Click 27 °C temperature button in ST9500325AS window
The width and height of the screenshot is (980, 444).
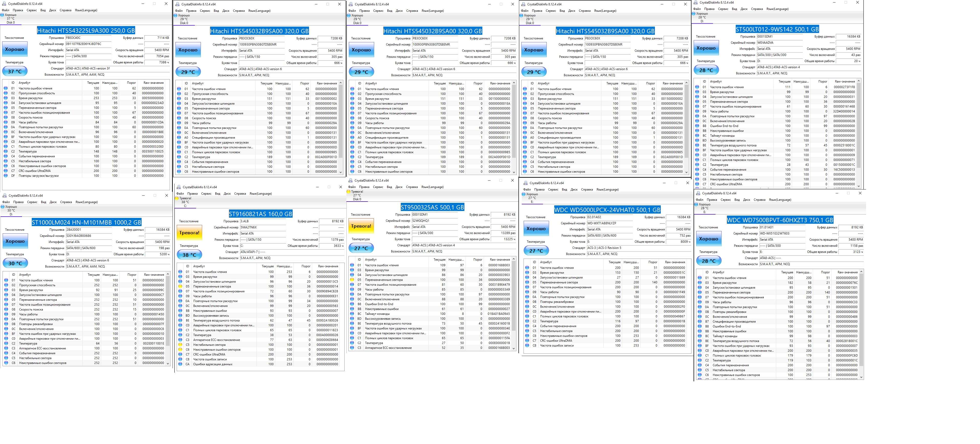coord(361,248)
